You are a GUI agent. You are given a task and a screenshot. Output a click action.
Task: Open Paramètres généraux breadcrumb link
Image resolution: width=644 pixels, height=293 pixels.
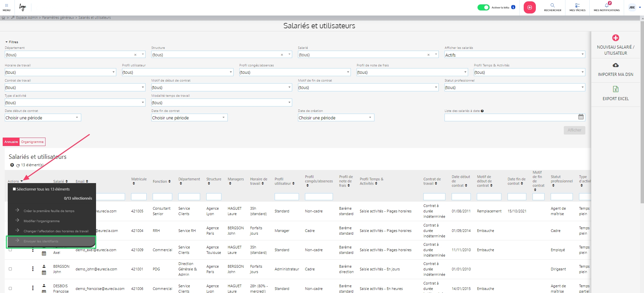coord(58,18)
